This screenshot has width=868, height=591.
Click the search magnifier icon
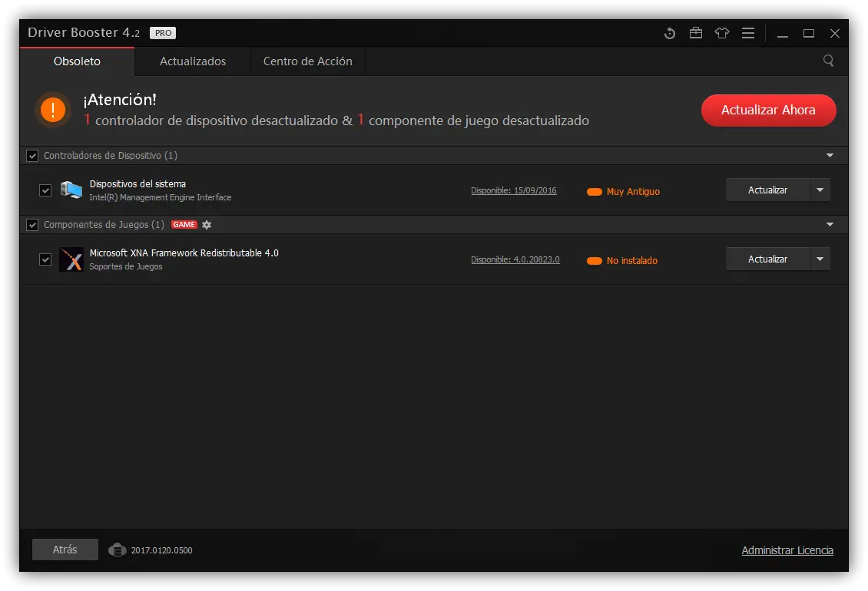click(828, 61)
